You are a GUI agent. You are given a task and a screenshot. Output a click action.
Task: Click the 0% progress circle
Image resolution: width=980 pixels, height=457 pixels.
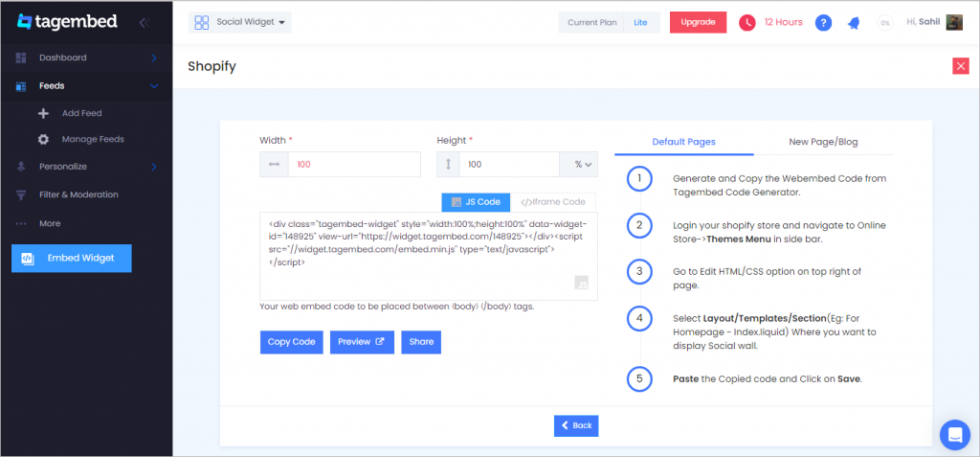click(x=885, y=23)
